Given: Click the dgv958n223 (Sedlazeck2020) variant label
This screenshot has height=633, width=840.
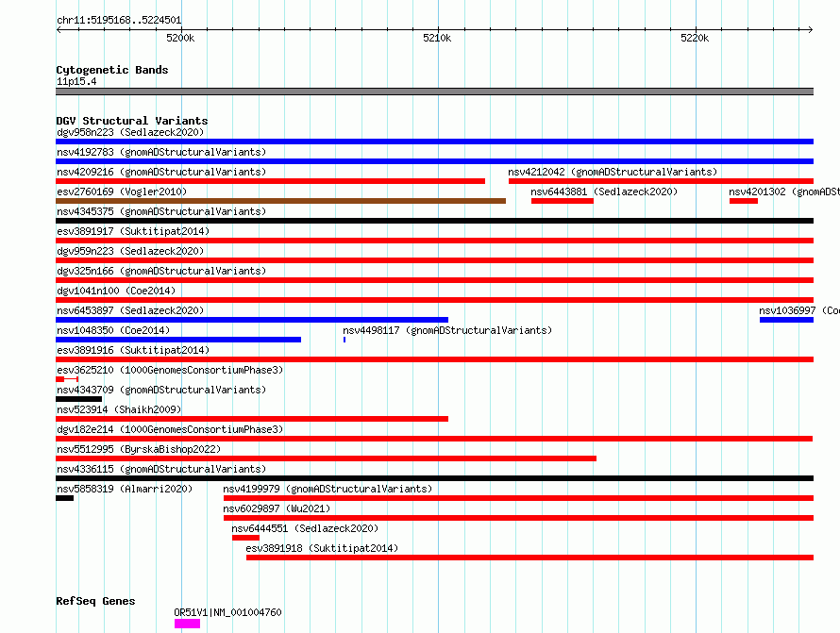Looking at the screenshot, I should (130, 132).
